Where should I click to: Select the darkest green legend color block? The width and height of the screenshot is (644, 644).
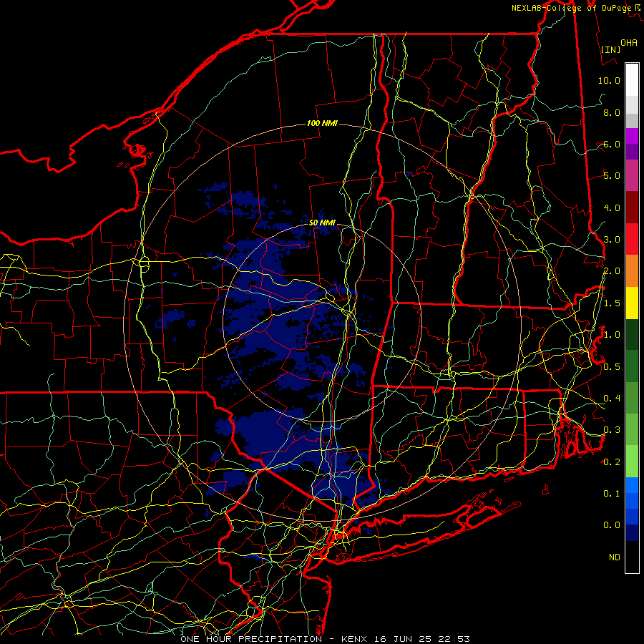[x=632, y=335]
